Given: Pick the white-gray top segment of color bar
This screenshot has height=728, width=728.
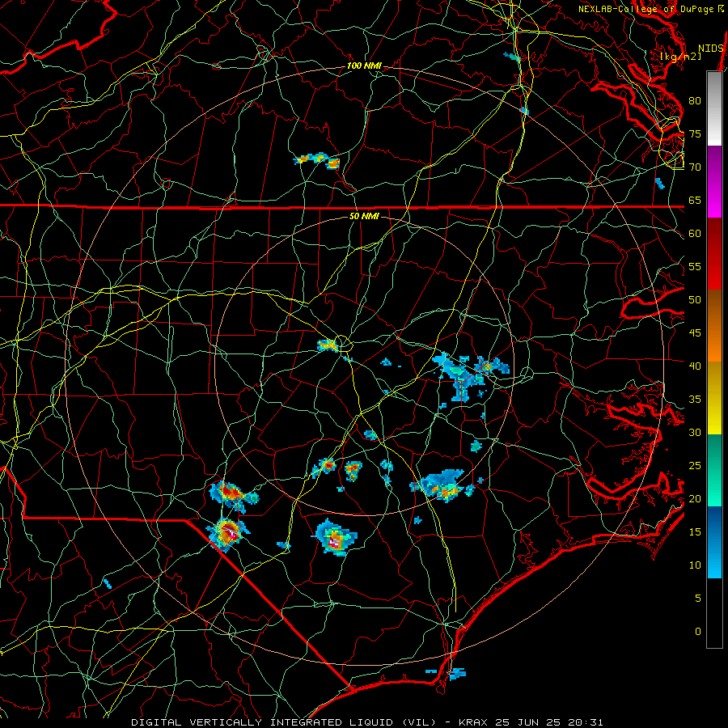Looking at the screenshot, I should [714, 108].
